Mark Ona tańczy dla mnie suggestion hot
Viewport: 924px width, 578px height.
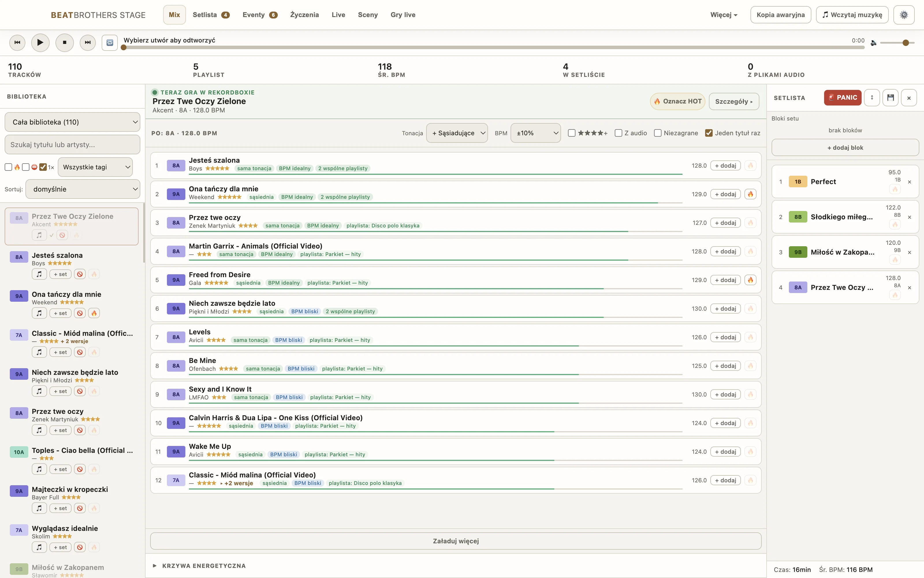tap(750, 194)
